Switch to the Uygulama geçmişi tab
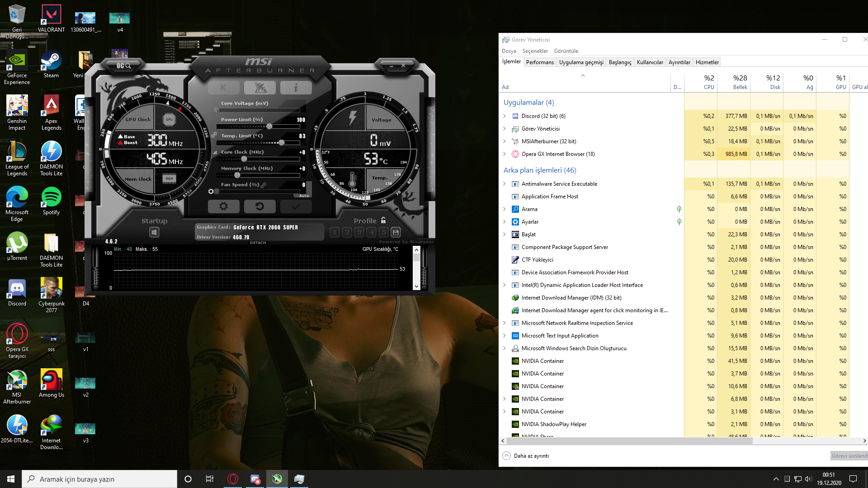 point(581,62)
